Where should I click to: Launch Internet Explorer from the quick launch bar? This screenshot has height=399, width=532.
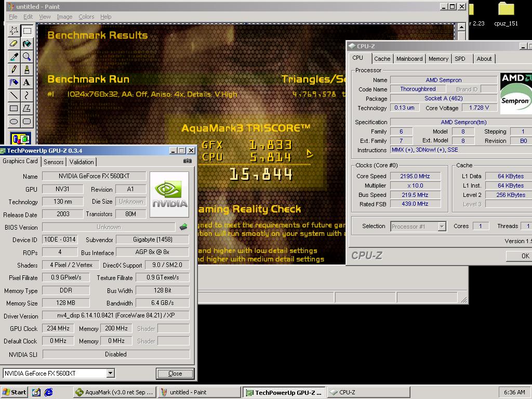48,392
